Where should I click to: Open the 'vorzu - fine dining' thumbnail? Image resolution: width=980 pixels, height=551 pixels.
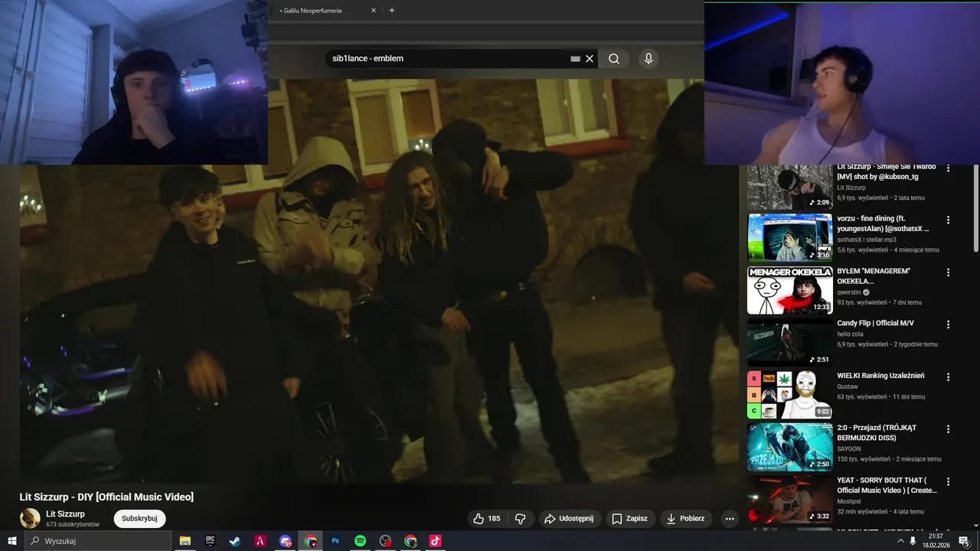(789, 238)
